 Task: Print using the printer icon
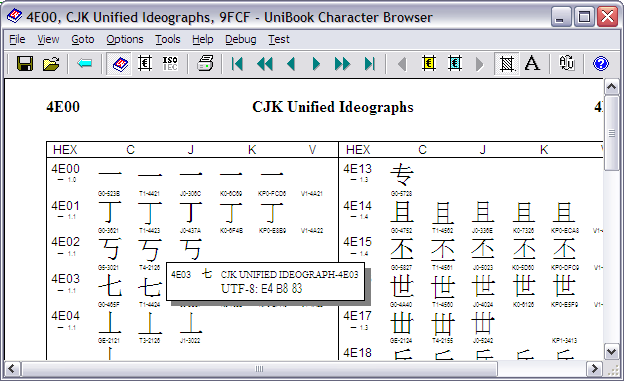(x=205, y=64)
